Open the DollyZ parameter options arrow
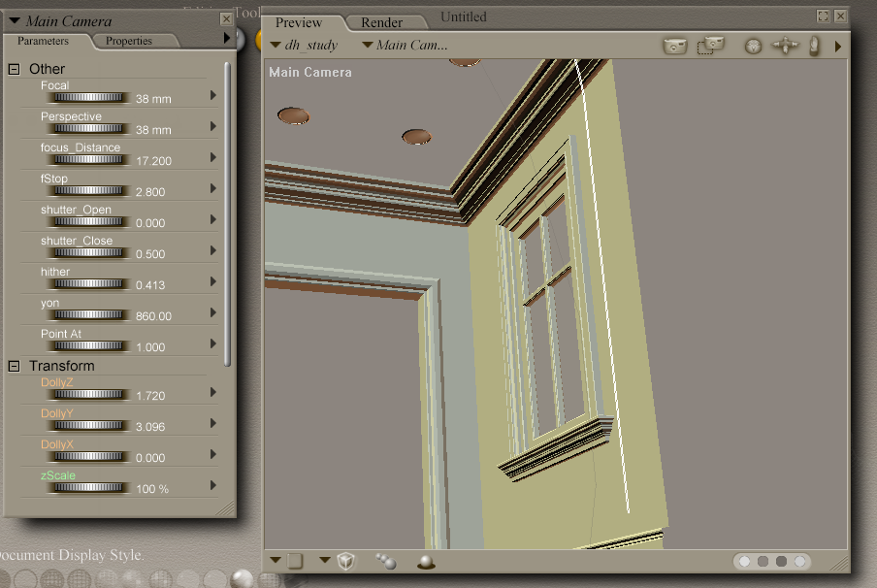 pyautogui.click(x=213, y=392)
